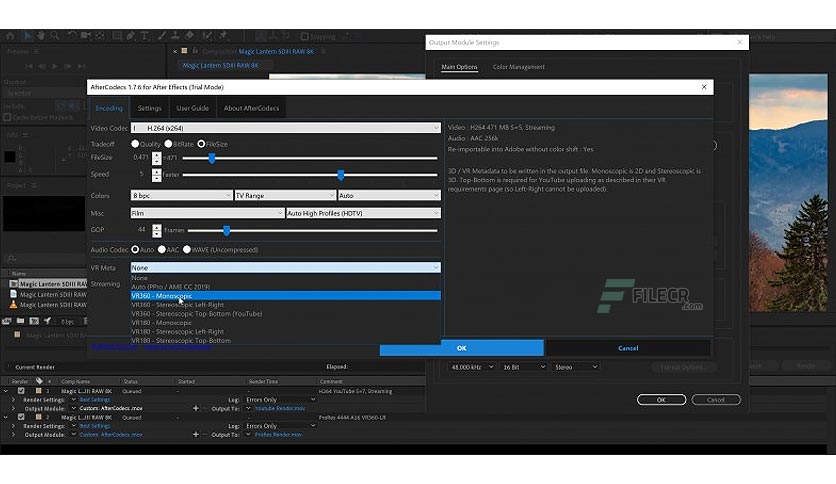The image size is (836, 484).
Task: Open Youtube Render.mov output link
Action: click(x=280, y=408)
